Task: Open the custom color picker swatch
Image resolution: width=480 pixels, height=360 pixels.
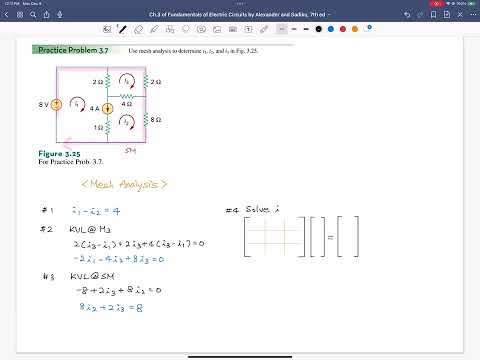Action: [x=368, y=29]
